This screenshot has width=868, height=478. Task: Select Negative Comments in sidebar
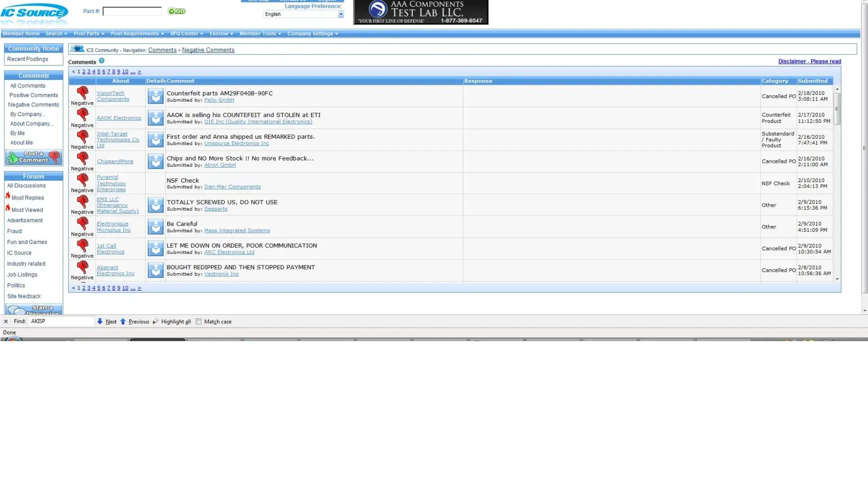click(x=33, y=105)
